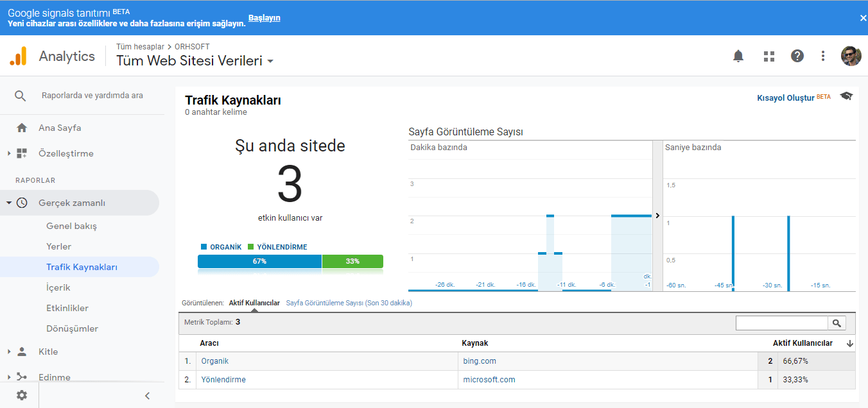Viewport: 868px width, 408px height.
Task: Open the Admin settings gear icon
Action: click(x=22, y=395)
